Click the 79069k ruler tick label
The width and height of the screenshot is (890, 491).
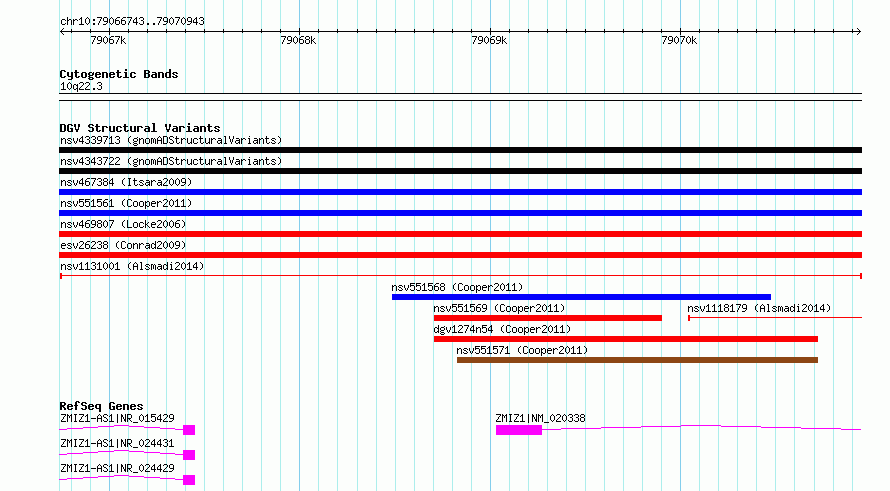tap(489, 40)
